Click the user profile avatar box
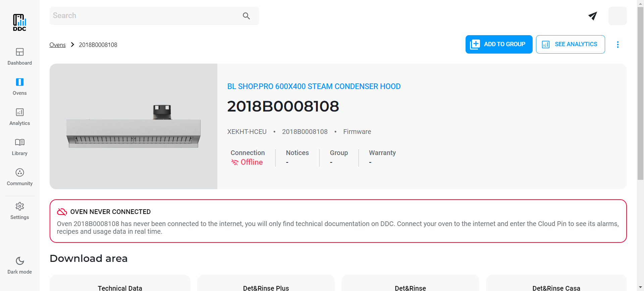 click(617, 16)
